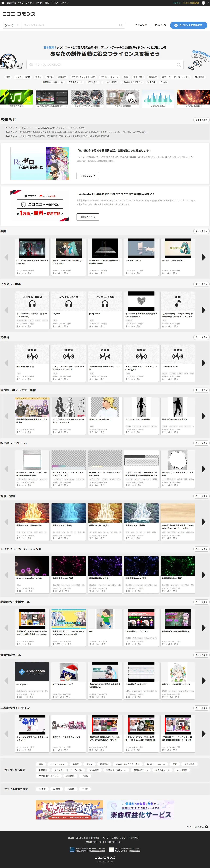Go back in 楽曲 carousel with left arrow

coord(6,257)
